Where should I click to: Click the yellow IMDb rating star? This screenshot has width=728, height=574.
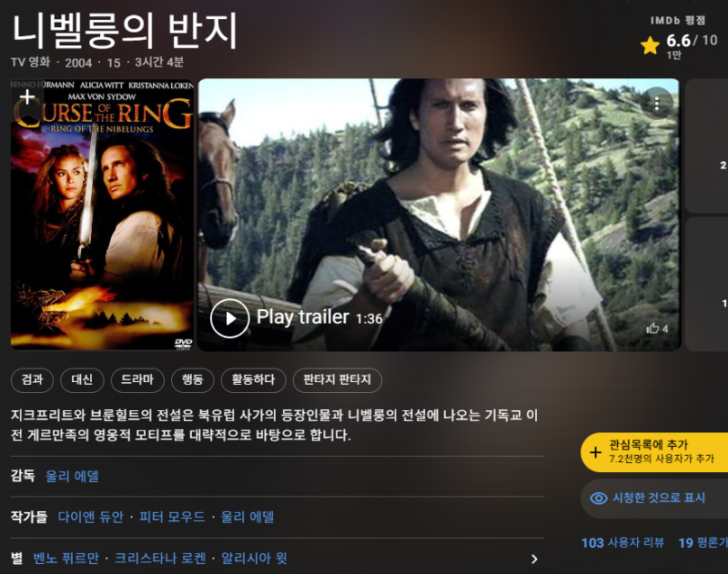pyautogui.click(x=650, y=46)
